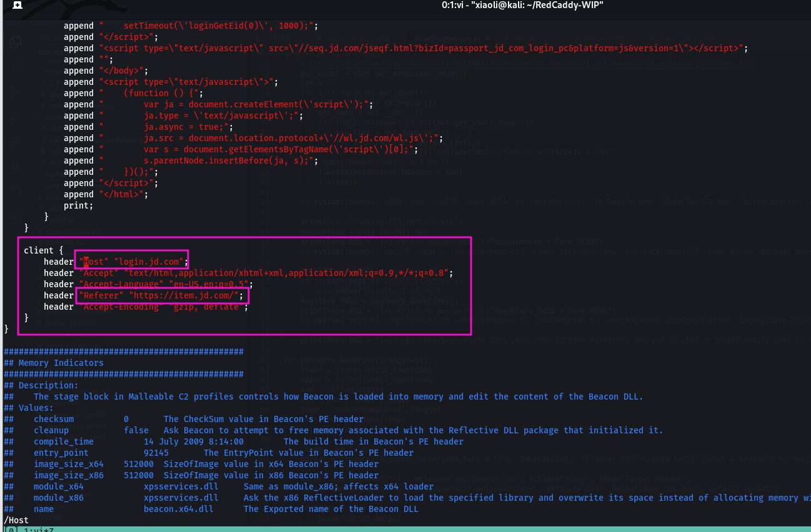Click the setTimeout loginGetEid append line
The height and width of the screenshot is (532, 811).
191,26
